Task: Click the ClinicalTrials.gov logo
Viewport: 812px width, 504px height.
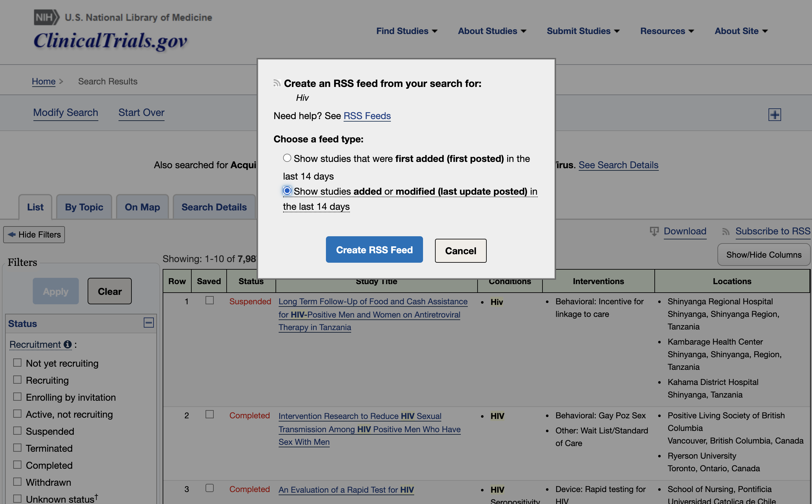Action: tap(110, 41)
